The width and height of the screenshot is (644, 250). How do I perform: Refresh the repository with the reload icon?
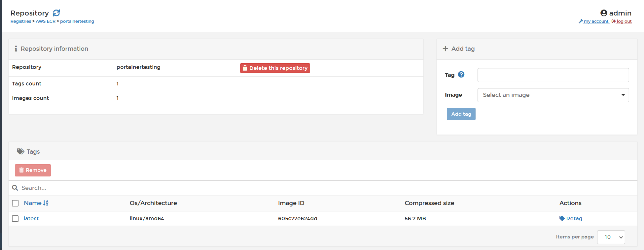coord(56,13)
